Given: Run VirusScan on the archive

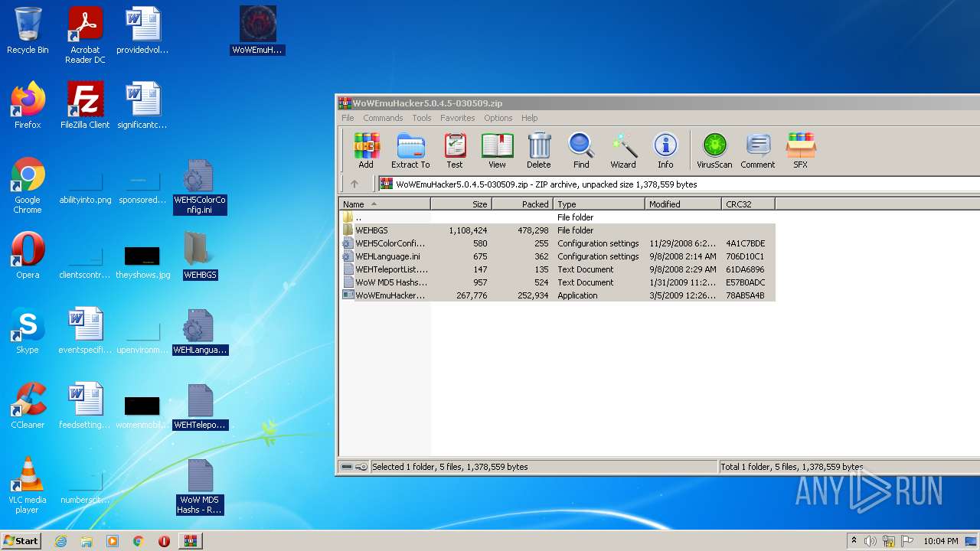Looking at the screenshot, I should [x=714, y=150].
